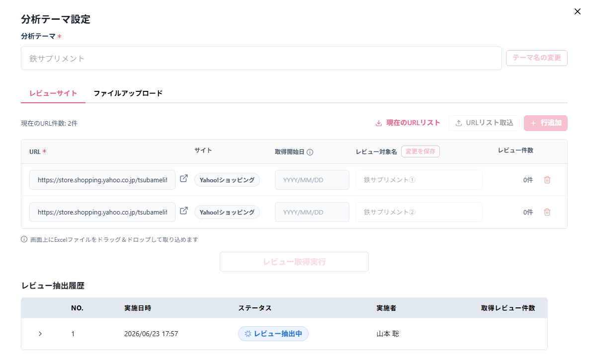
Task: Click the review name field 鉄サプリメント①
Action: [x=419, y=180]
